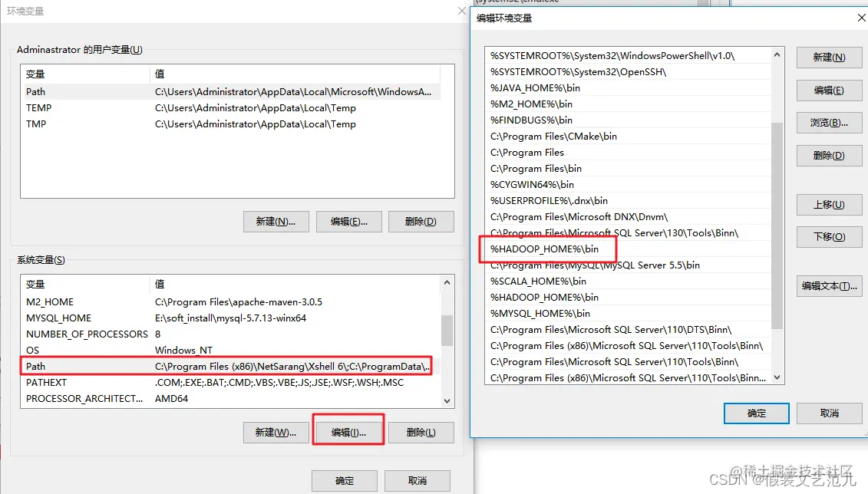Click 取消 at bottom of 环境变量 window
The height and width of the screenshot is (494, 868).
(x=417, y=481)
